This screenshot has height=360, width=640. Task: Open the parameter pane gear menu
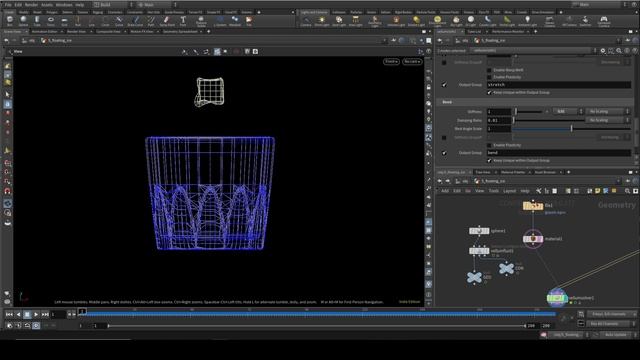click(603, 51)
